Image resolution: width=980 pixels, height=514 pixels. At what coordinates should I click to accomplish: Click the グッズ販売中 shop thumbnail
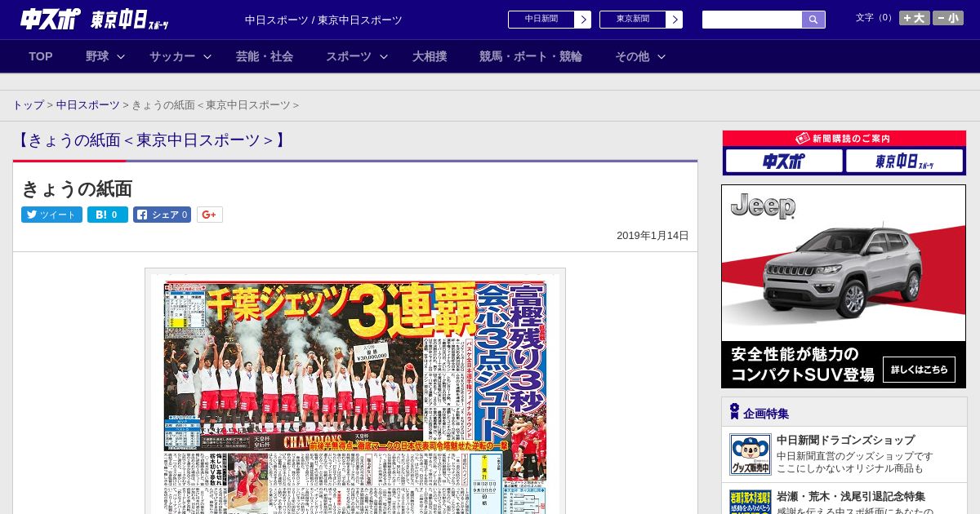click(x=751, y=454)
